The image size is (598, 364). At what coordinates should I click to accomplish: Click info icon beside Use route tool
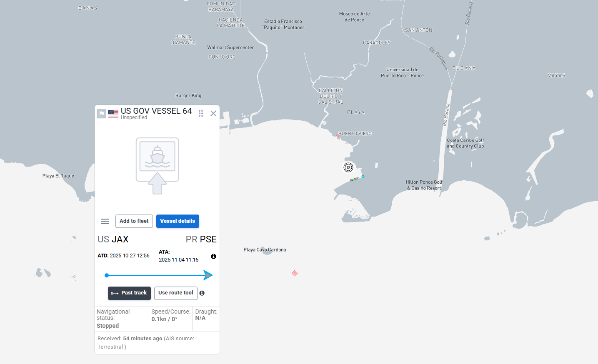[202, 293]
